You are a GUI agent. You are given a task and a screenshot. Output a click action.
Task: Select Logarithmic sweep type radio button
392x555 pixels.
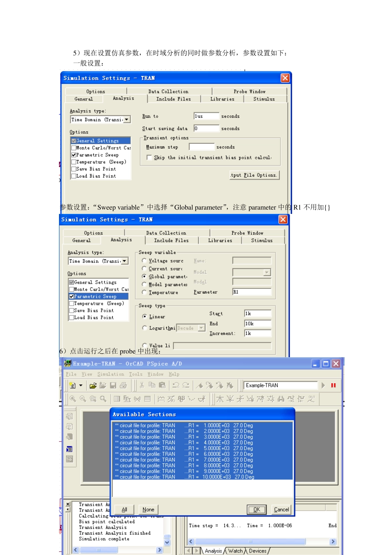click(x=144, y=328)
